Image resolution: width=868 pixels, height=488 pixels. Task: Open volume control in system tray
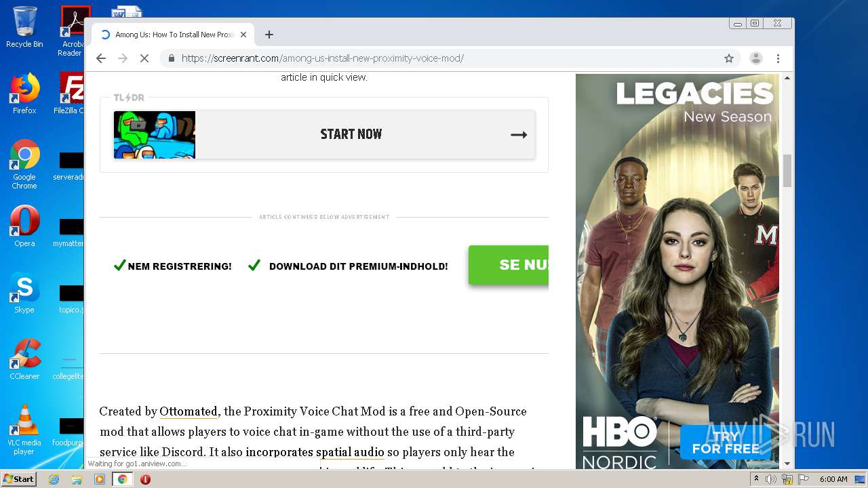coord(771,479)
